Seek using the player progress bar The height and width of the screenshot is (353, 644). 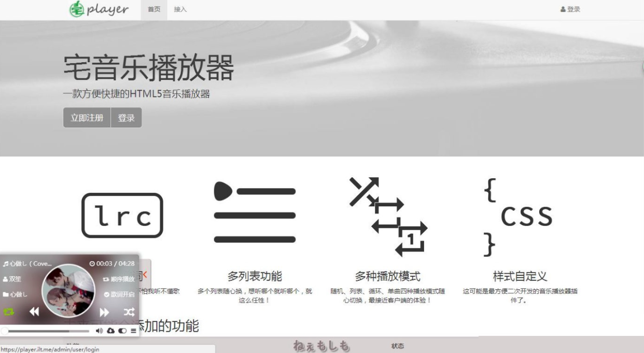(46, 331)
